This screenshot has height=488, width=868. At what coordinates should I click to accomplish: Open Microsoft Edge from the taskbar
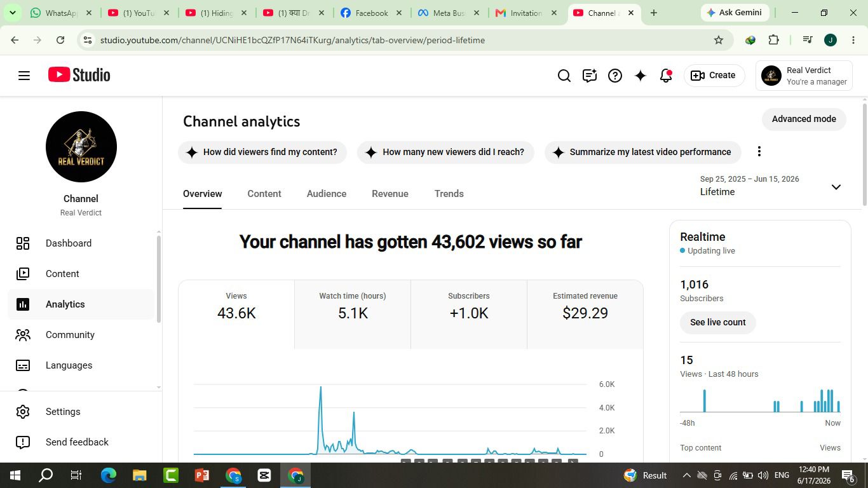pos(109,475)
